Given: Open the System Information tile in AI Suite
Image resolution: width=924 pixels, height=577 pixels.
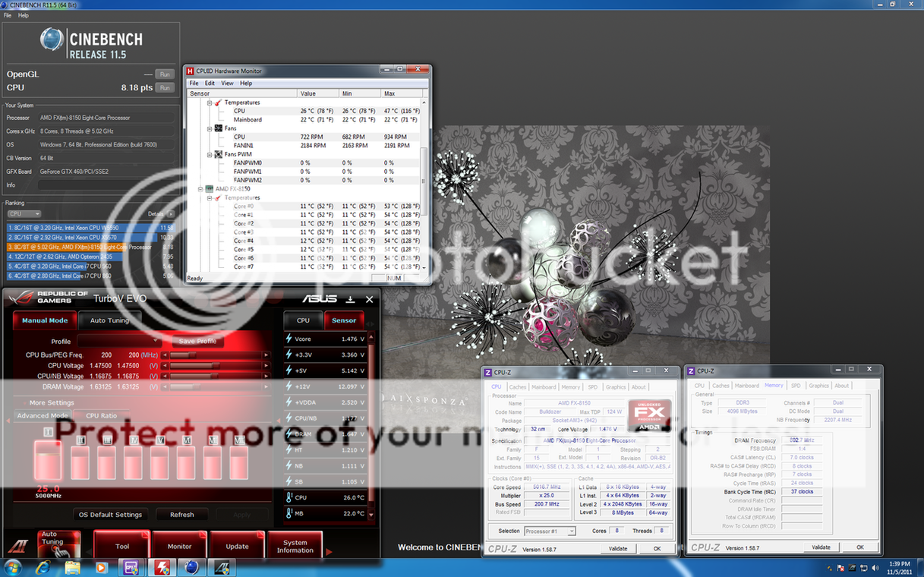Looking at the screenshot, I should pyautogui.click(x=295, y=545).
